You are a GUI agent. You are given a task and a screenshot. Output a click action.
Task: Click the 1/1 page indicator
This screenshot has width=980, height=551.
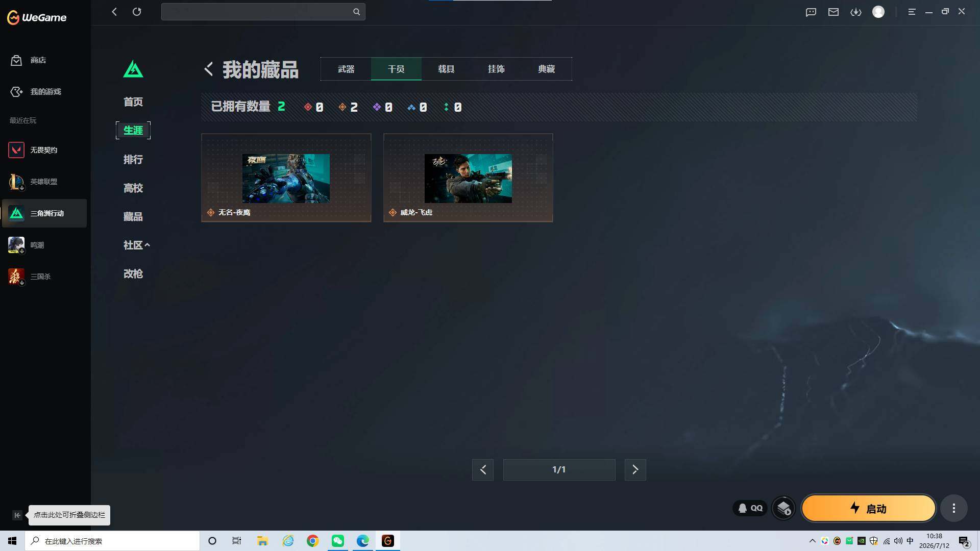point(559,470)
